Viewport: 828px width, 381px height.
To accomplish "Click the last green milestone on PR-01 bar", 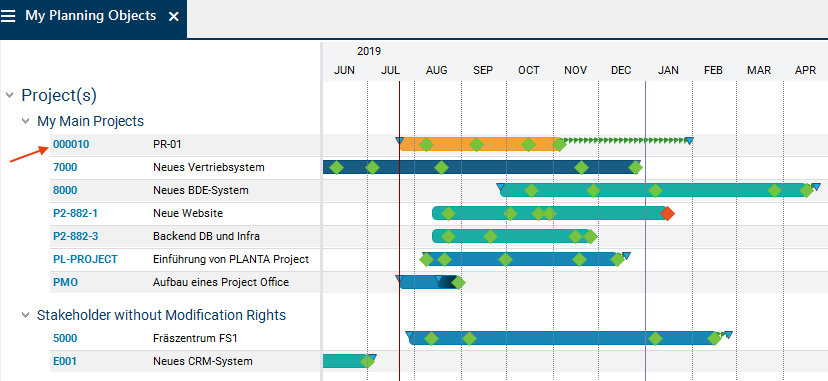I will [560, 145].
